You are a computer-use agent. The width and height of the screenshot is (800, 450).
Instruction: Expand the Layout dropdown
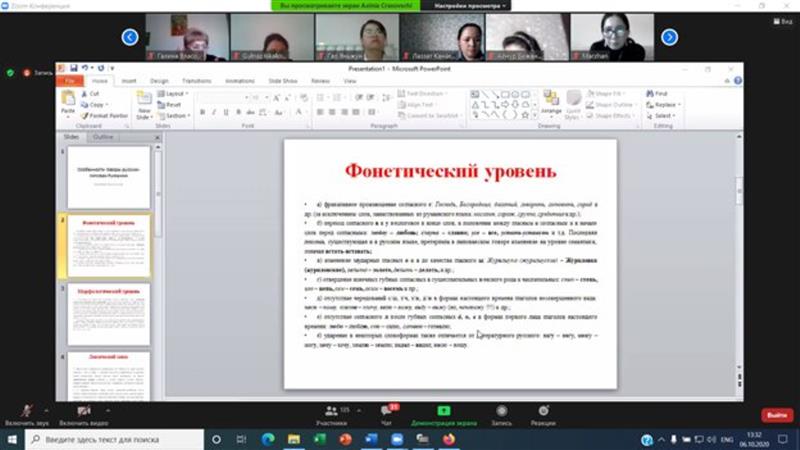176,93
